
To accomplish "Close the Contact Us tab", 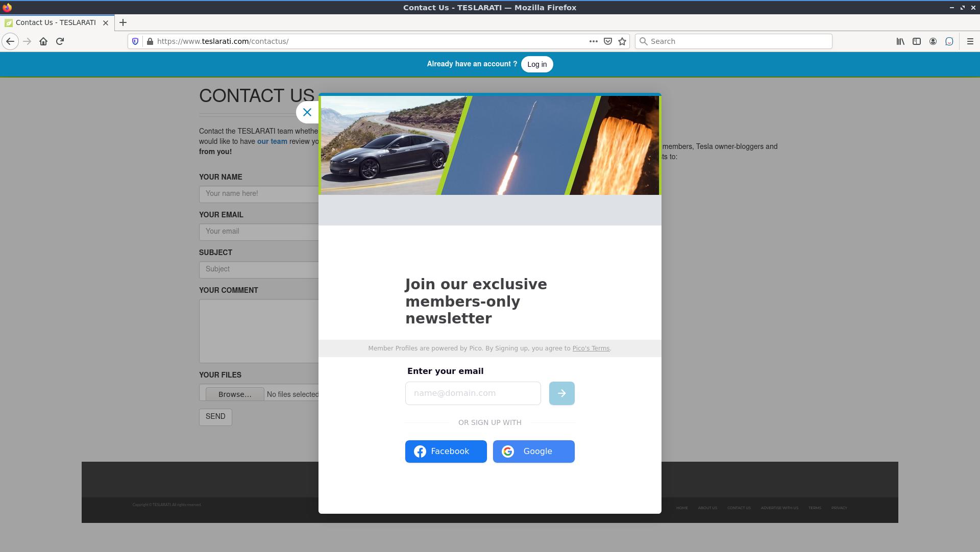I will pyautogui.click(x=106, y=22).
